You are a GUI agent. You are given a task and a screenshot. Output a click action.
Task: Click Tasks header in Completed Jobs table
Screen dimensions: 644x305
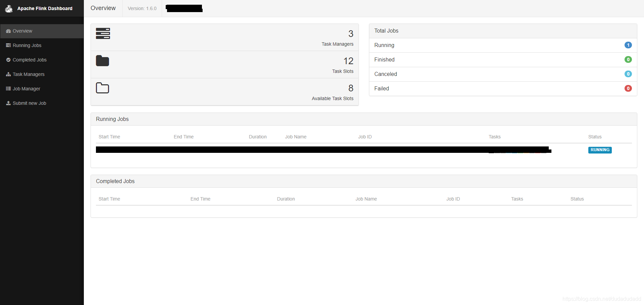[x=517, y=199]
